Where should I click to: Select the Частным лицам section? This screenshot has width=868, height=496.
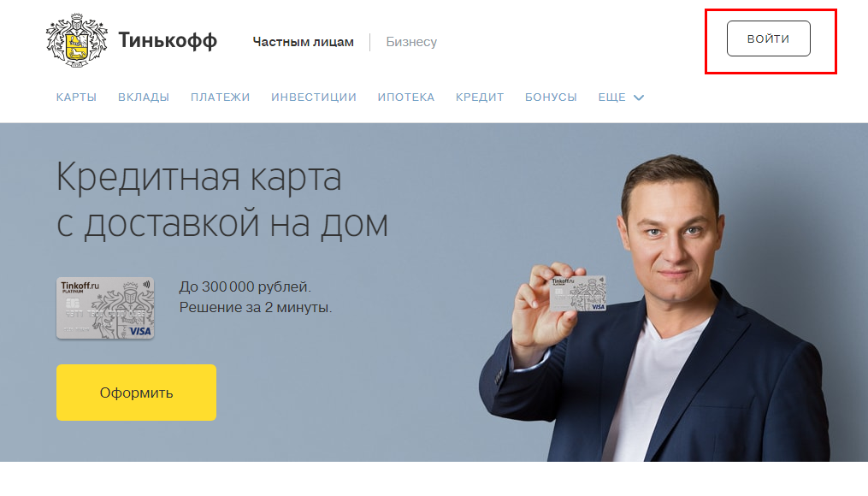(303, 42)
